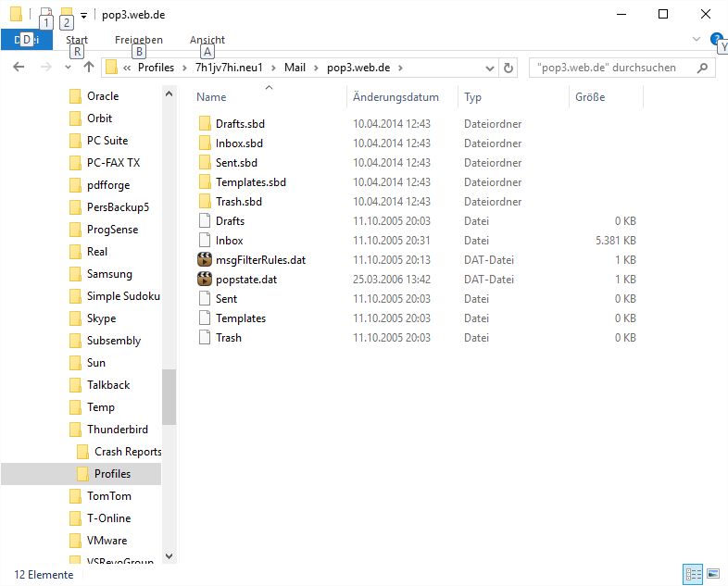728x586 pixels.
Task: Go back with the left arrow
Action: (19, 68)
